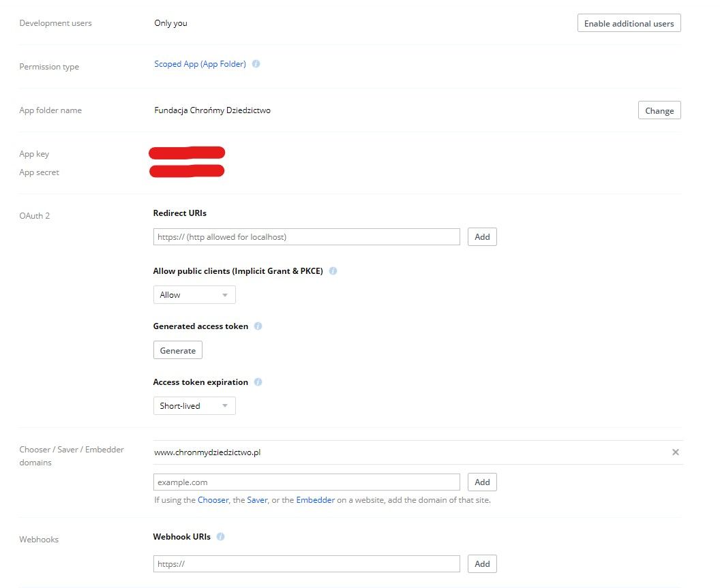This screenshot has width=720, height=588.
Task: Click Add button for Chooser domains
Action: [x=482, y=482]
